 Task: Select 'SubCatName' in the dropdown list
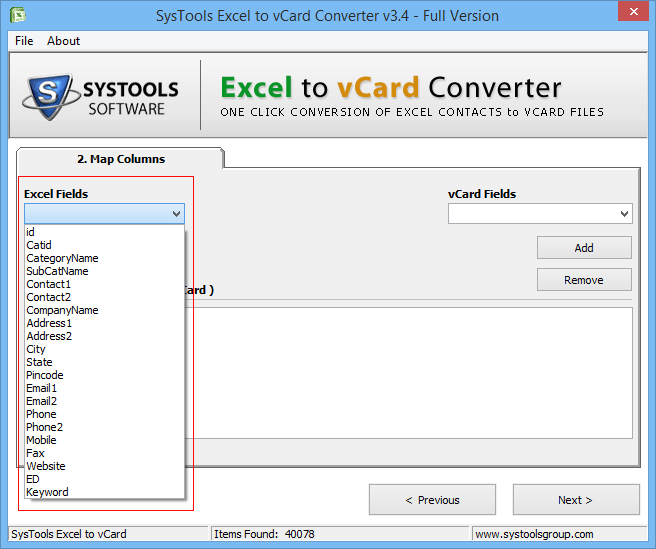[x=105, y=271]
